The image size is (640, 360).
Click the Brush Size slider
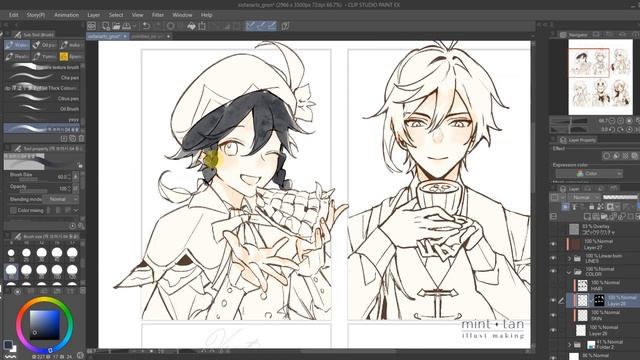29,179
